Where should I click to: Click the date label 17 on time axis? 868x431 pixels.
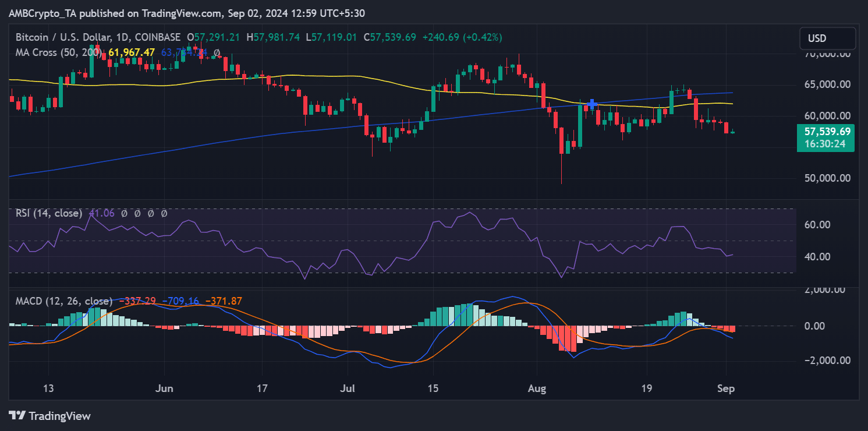(x=262, y=388)
